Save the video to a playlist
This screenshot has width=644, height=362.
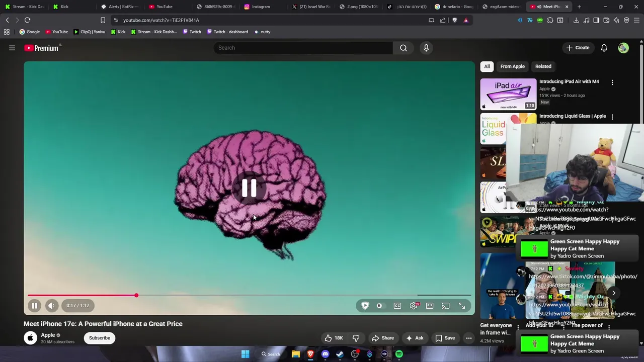pyautogui.click(x=445, y=338)
